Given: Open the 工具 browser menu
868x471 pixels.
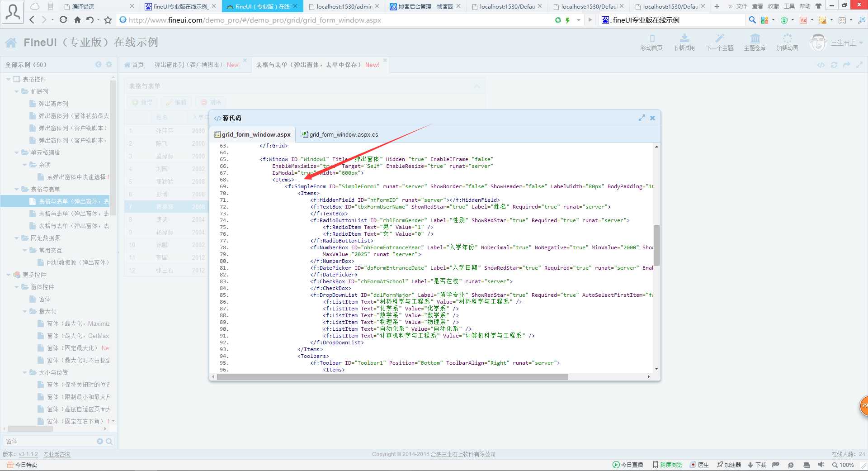Looking at the screenshot, I should pyautogui.click(x=789, y=6).
